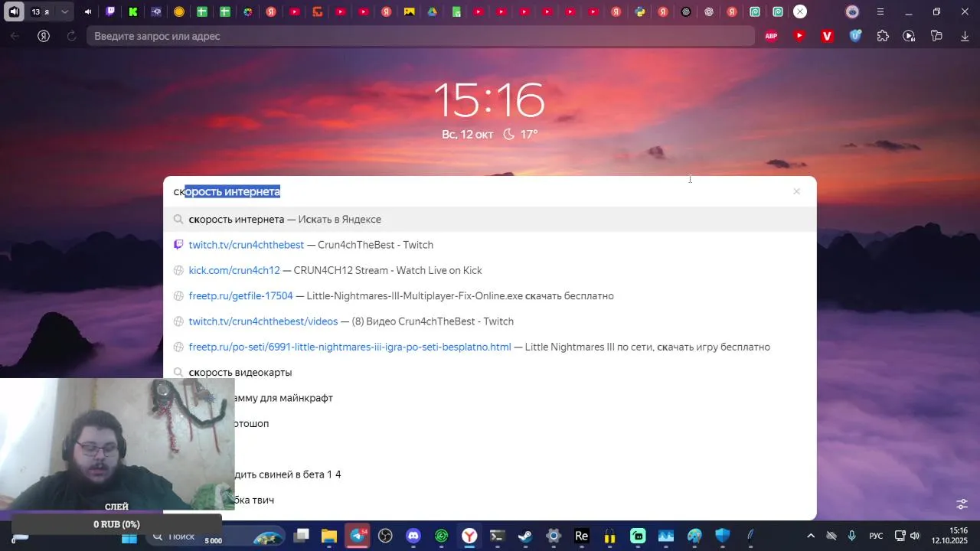Expand the tab group dropdown chevron
Screen dimensions: 980x551
pos(65,11)
